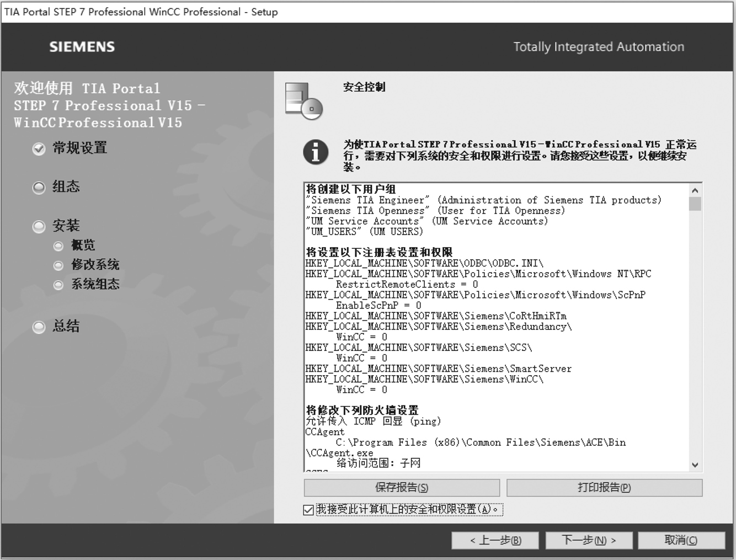Image resolution: width=736 pixels, height=560 pixels.
Task: Click the 修改系统 sub-step label
Action: coord(95,265)
